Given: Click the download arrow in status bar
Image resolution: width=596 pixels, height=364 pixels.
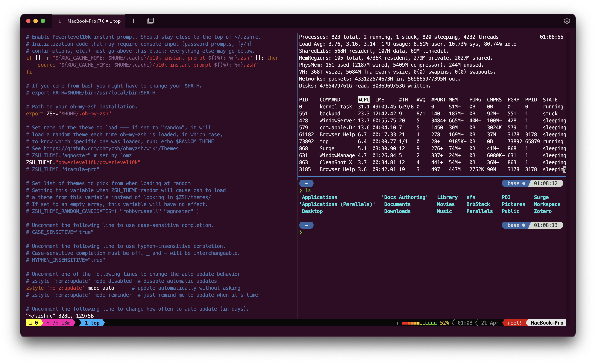Looking at the screenshot, I should (x=397, y=323).
